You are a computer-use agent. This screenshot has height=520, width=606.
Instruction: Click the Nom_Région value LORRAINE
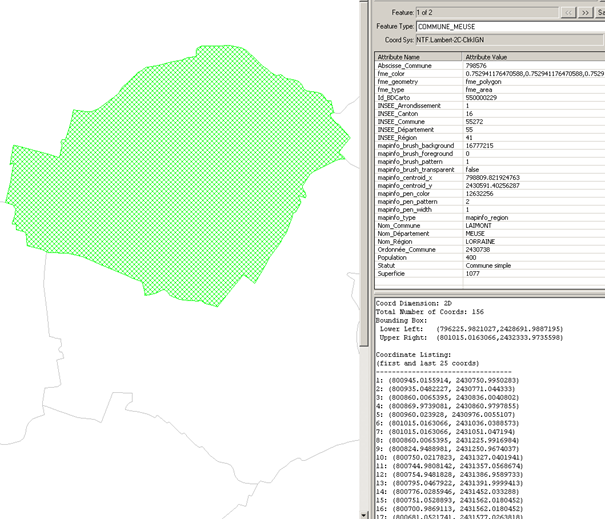(484, 241)
